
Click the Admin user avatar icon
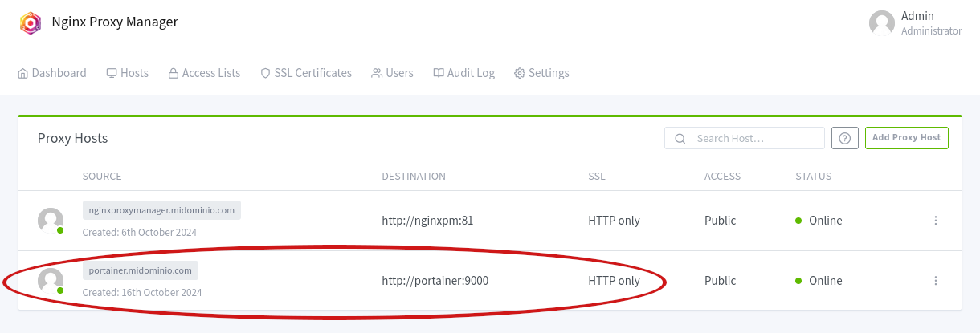pos(881,22)
